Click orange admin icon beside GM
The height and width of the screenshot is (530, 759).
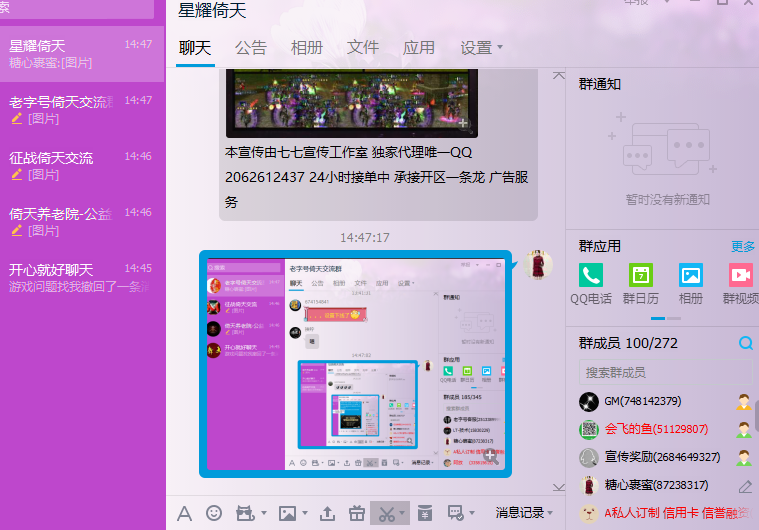744,402
